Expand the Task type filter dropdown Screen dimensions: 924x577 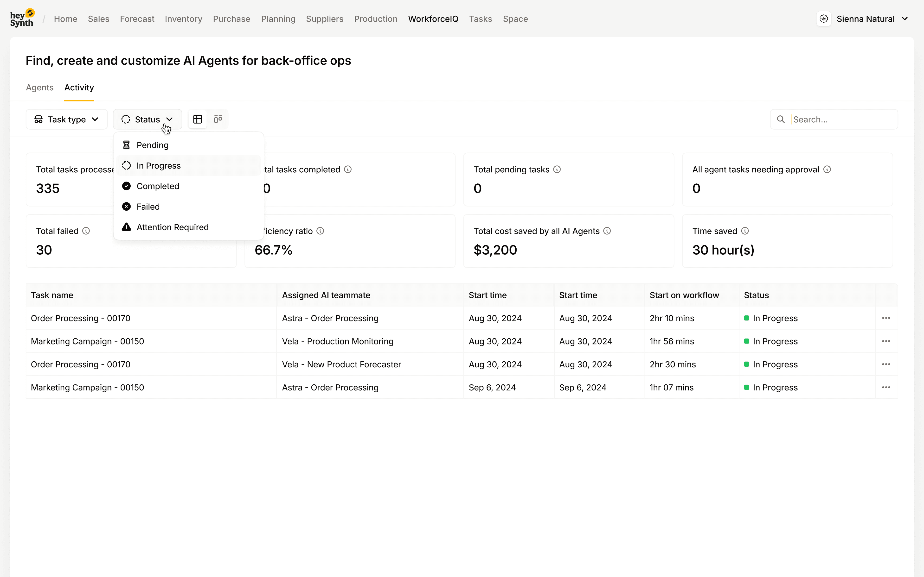point(67,119)
